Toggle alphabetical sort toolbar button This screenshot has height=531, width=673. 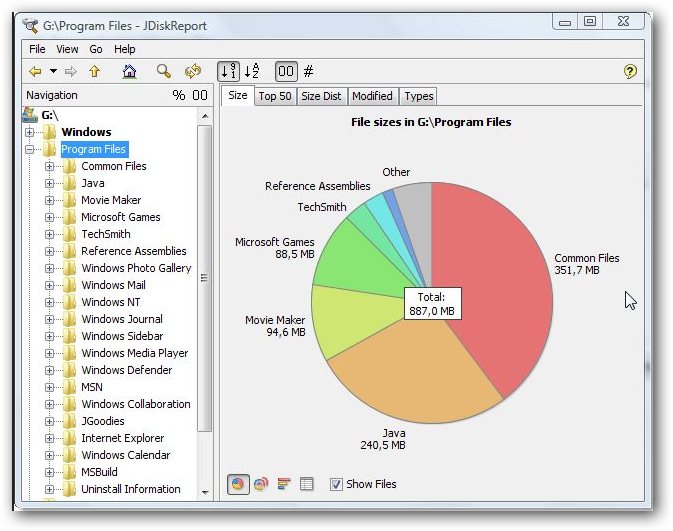[252, 71]
